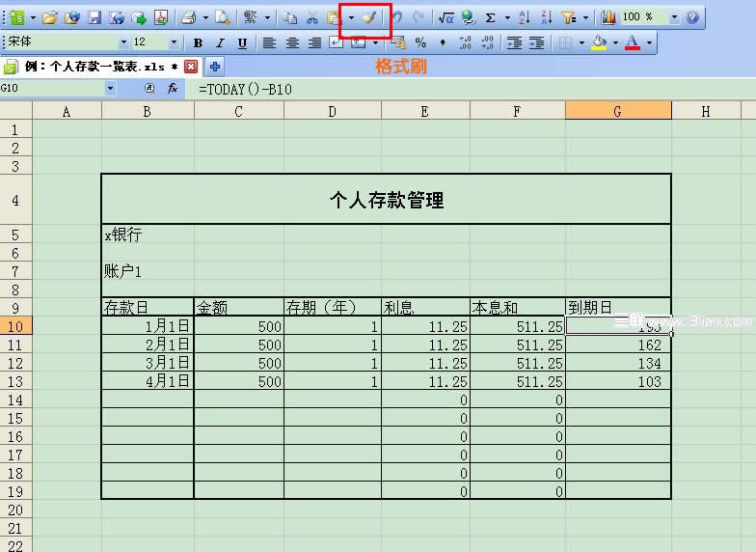Click the red font color A

[633, 43]
